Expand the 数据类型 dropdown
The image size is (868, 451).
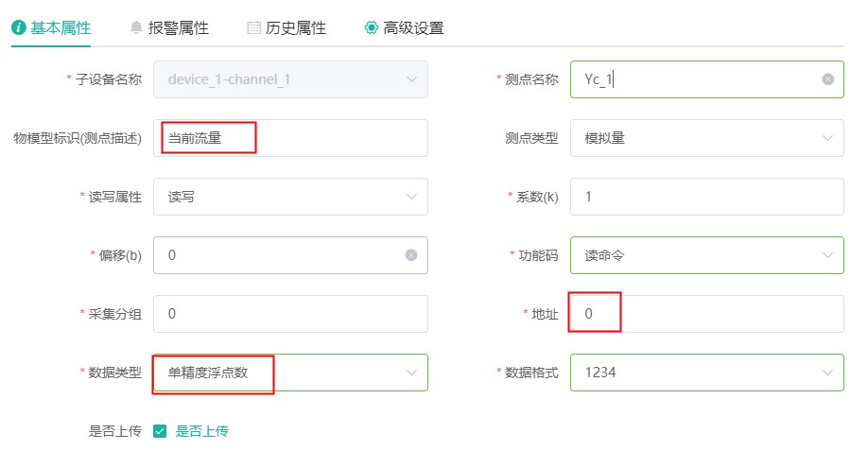pos(290,373)
